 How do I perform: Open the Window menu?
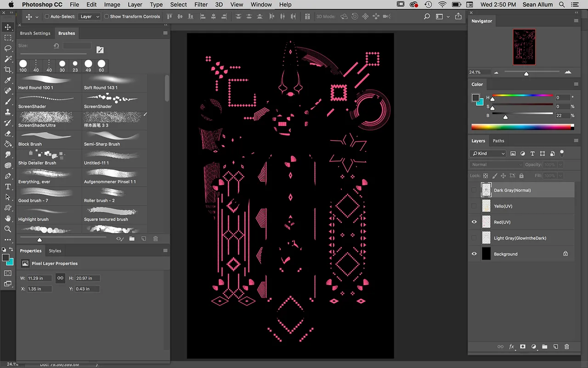click(x=261, y=5)
